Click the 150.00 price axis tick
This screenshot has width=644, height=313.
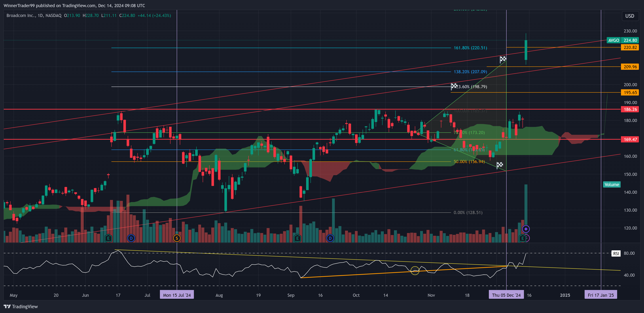pyautogui.click(x=630, y=174)
